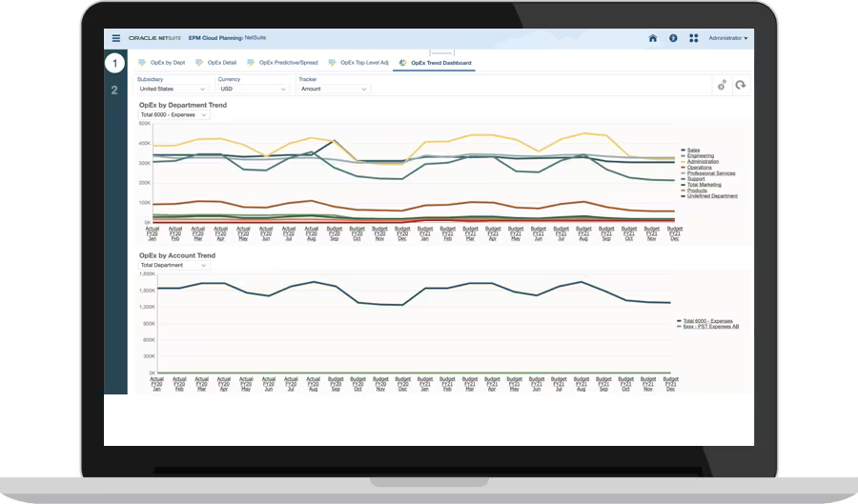Screen dimensions: 858x504
Task: Refresh the dashboard with the refresh icon
Action: 740,85
